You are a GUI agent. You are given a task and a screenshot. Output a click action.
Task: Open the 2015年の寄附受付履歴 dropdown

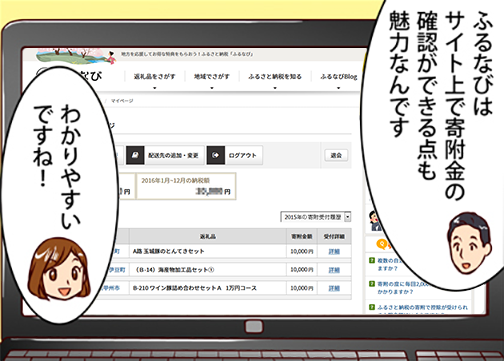click(316, 217)
